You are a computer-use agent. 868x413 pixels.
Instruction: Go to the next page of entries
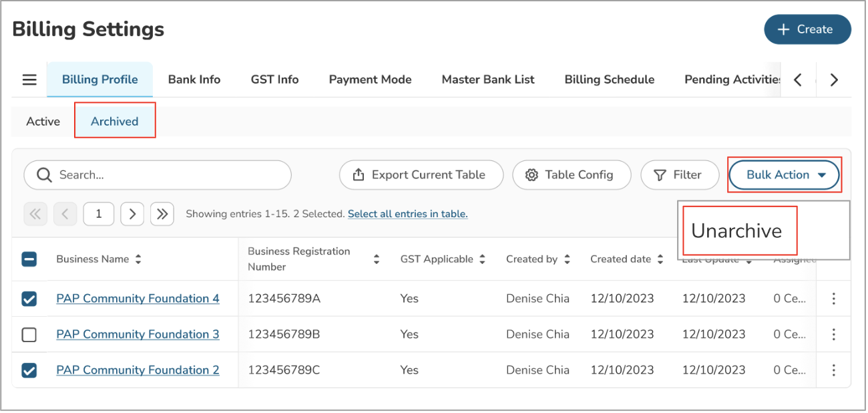point(132,214)
